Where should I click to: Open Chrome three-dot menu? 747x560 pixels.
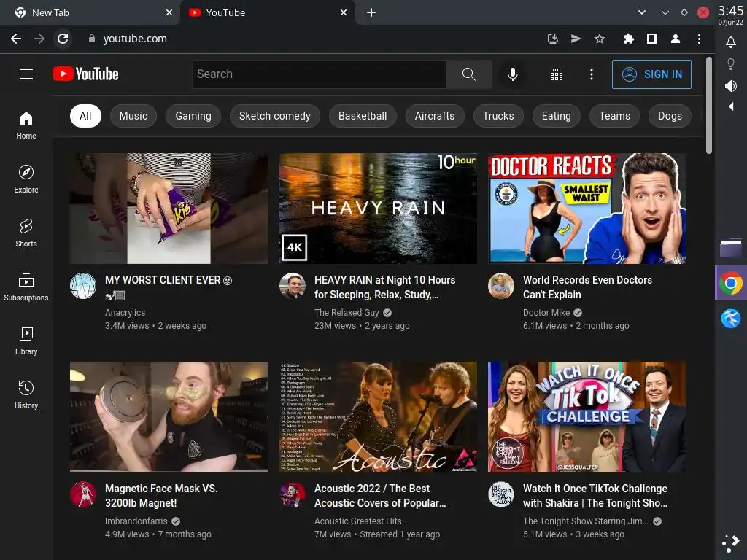pos(699,39)
